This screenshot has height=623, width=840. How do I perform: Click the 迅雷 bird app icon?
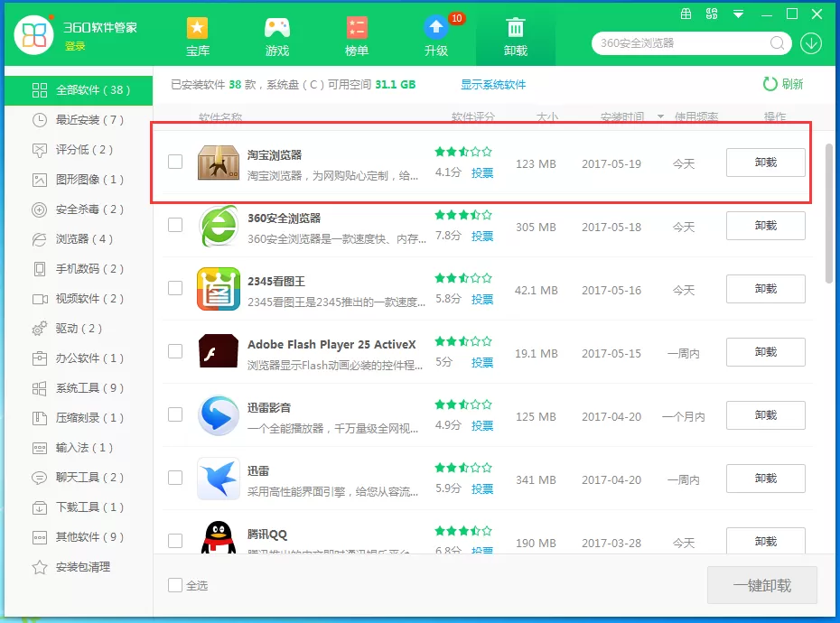[218, 479]
